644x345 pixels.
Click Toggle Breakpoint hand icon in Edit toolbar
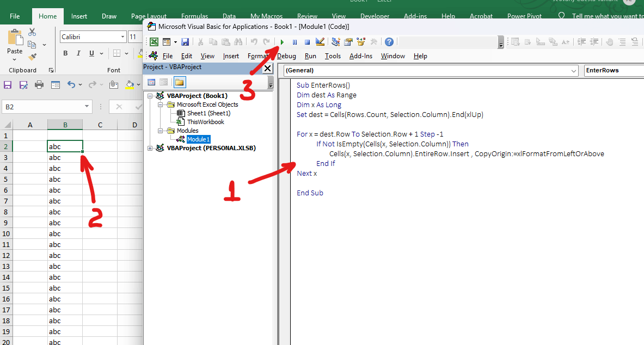(x=610, y=41)
